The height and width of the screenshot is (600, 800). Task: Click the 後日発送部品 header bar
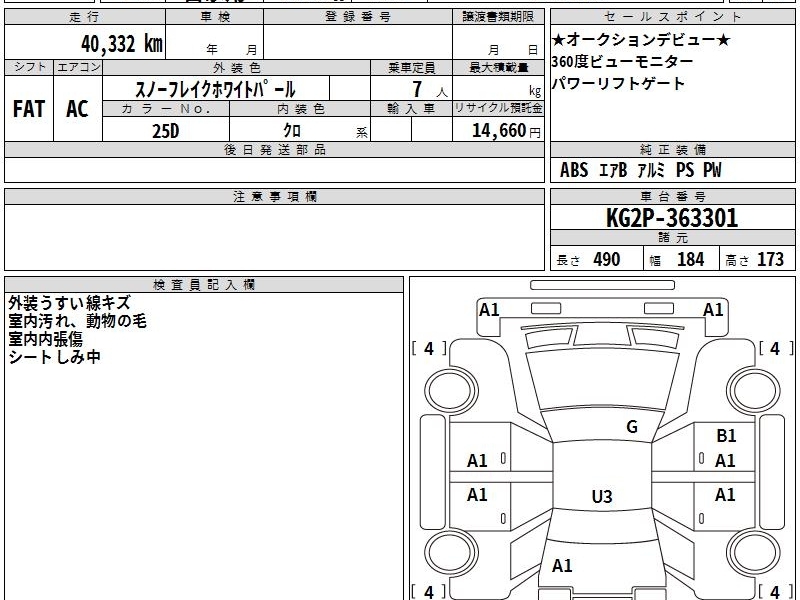[x=274, y=149]
